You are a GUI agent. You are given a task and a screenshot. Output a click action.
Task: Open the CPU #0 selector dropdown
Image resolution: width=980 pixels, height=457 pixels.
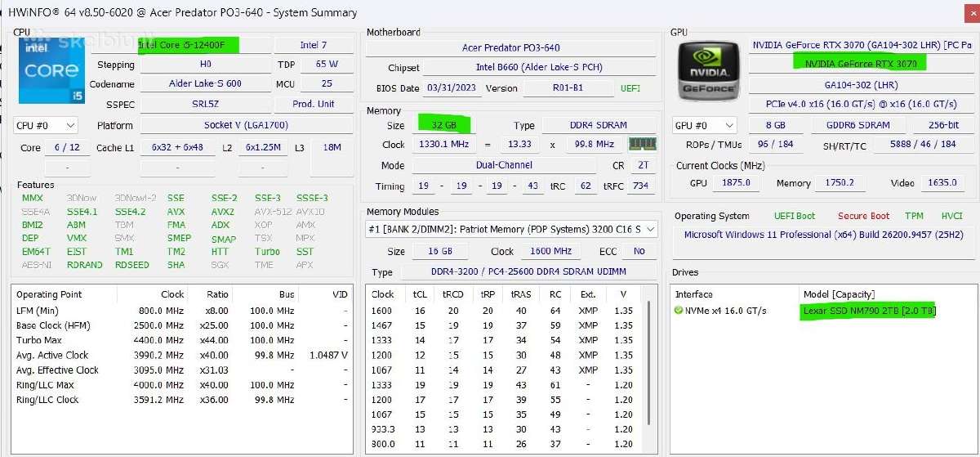pos(46,125)
